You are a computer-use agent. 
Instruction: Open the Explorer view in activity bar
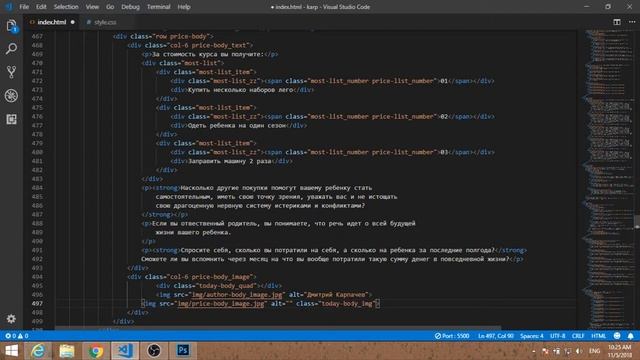tap(11, 26)
